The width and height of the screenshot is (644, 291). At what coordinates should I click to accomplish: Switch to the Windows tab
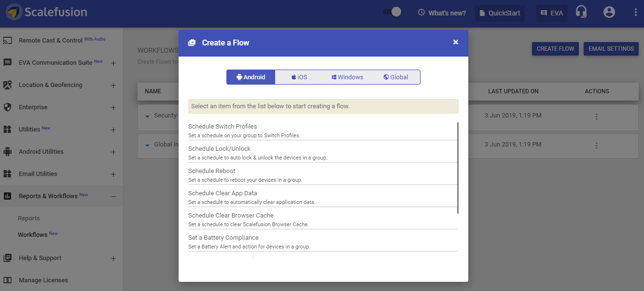(x=348, y=77)
